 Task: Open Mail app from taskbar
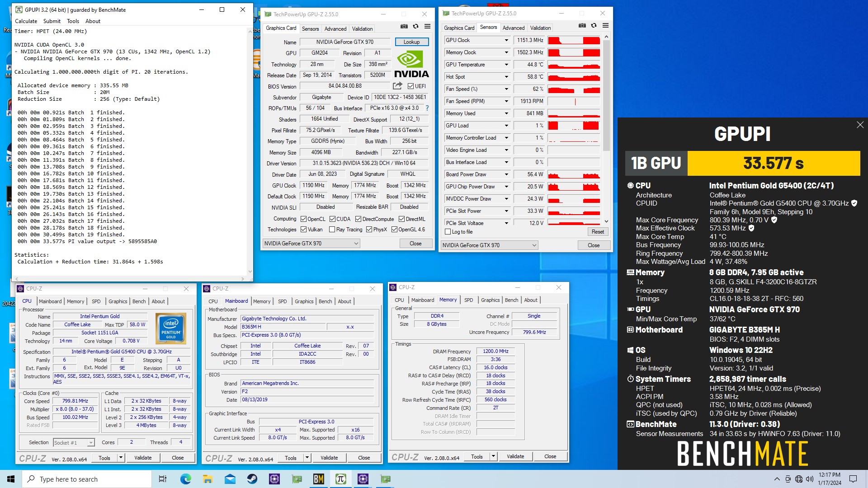pos(230,479)
